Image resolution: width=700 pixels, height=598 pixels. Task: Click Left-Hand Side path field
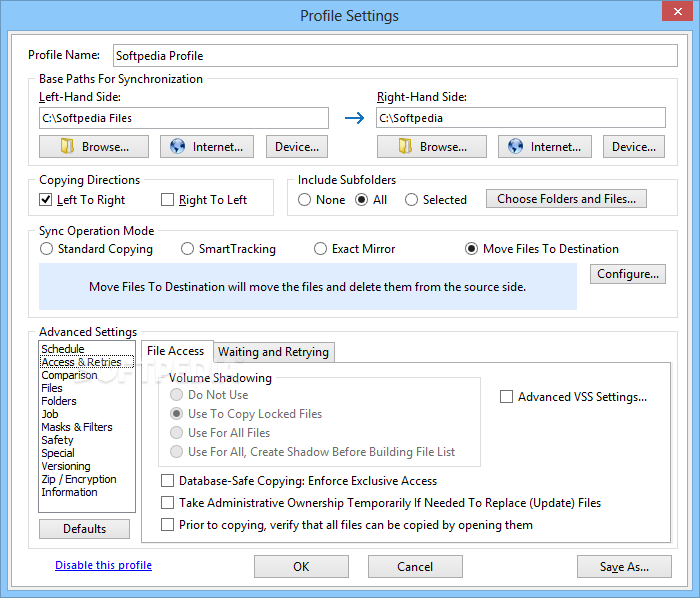(x=184, y=118)
